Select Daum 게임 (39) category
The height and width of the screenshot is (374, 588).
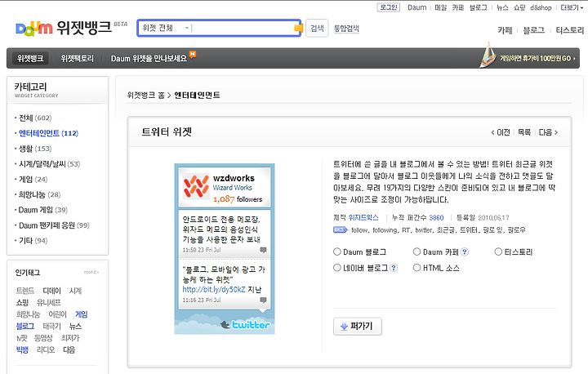pos(42,210)
